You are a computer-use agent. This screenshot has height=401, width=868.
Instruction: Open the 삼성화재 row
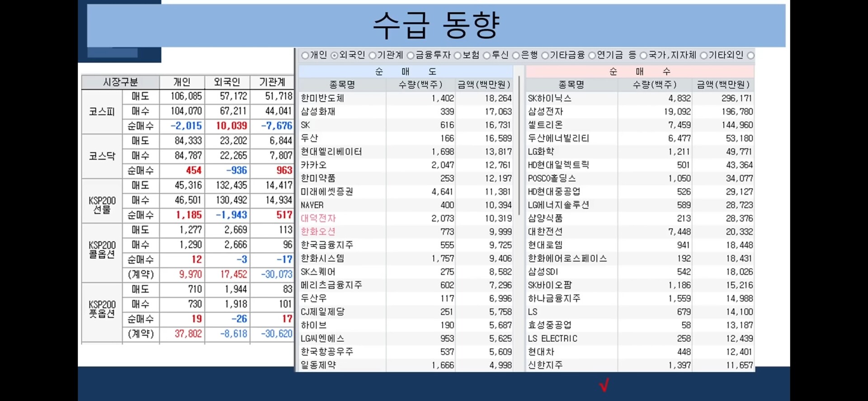click(406, 111)
